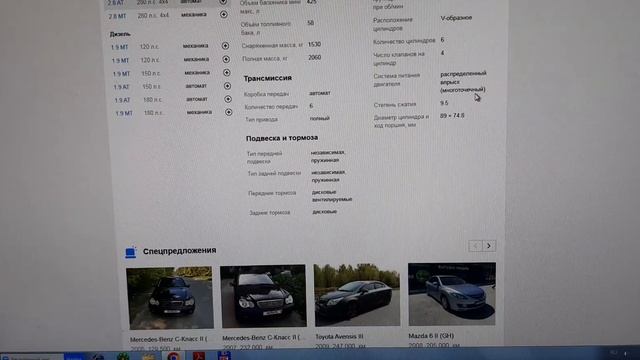Image resolution: width=640 pixels, height=360 pixels.
Task: Open the second Mercedes-Benz C-Класс II photo with open hood
Action: [x=263, y=296]
